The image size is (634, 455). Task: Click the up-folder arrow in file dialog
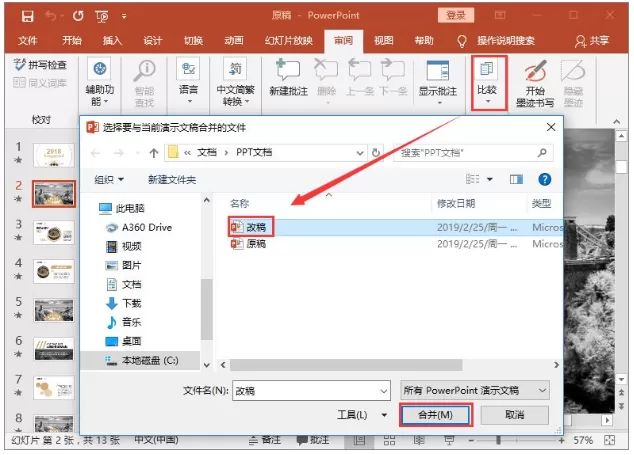point(154,153)
